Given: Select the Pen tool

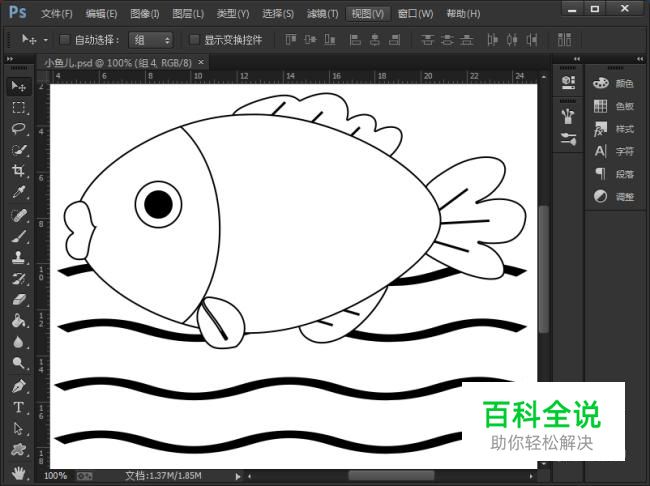Looking at the screenshot, I should click(x=18, y=386).
